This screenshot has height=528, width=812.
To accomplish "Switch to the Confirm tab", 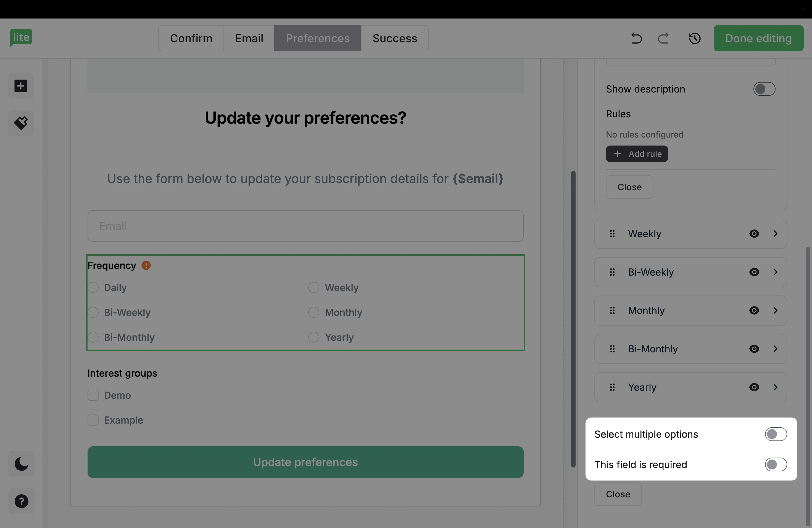I will coord(191,38).
